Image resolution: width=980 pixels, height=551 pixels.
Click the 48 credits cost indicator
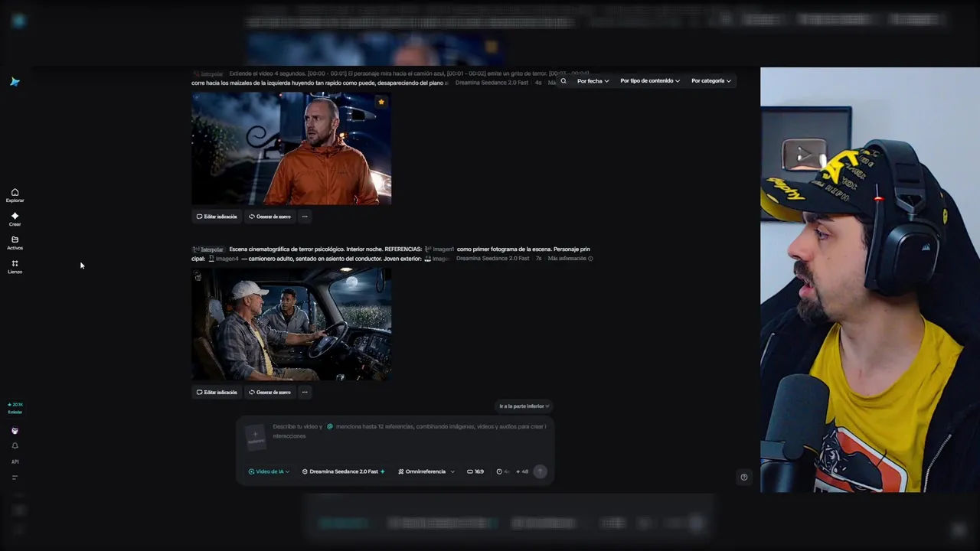522,471
